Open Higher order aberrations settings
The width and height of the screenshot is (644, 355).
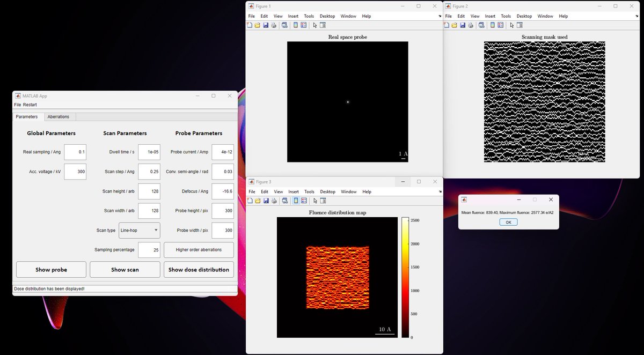click(199, 250)
